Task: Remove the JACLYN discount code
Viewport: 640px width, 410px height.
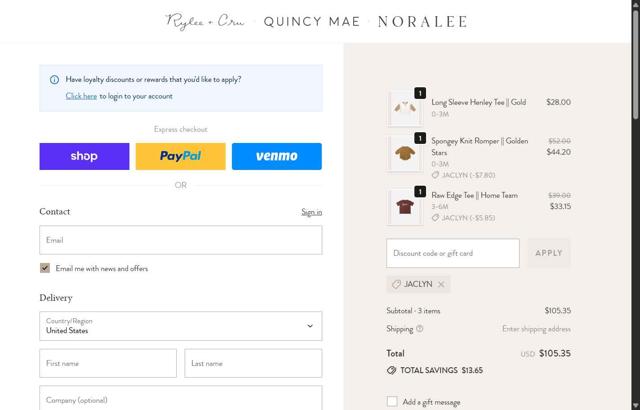Action: pos(441,284)
